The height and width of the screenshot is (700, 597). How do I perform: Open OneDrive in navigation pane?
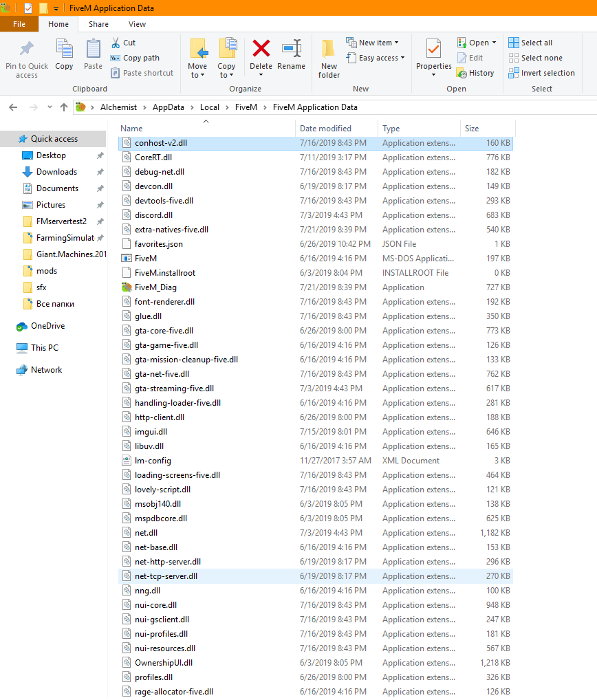(41, 326)
